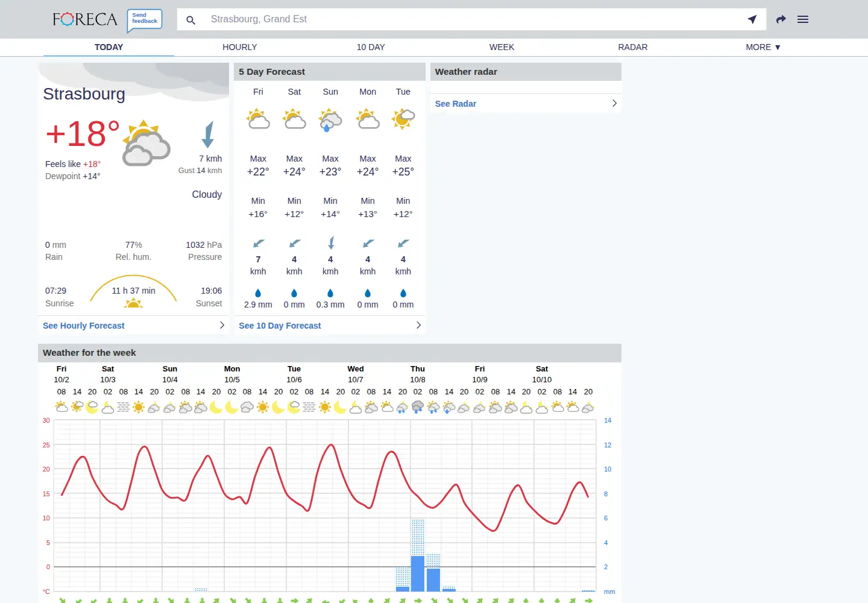
Task: Expand the MORE dropdown menu
Action: click(763, 47)
